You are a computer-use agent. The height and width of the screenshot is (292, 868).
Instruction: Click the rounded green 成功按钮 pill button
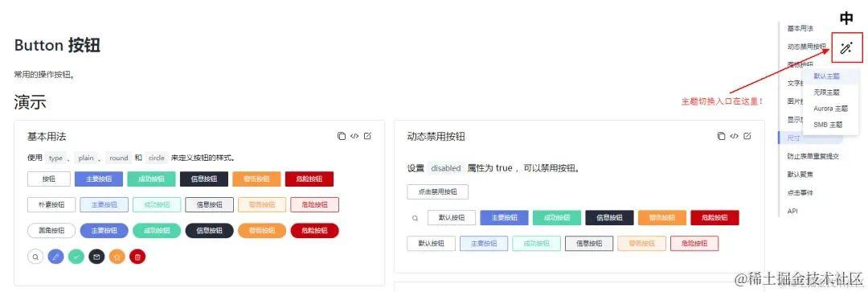click(x=157, y=231)
